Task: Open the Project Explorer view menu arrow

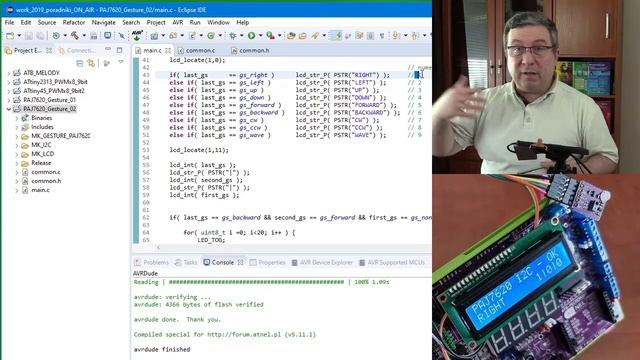Action: click(121, 62)
